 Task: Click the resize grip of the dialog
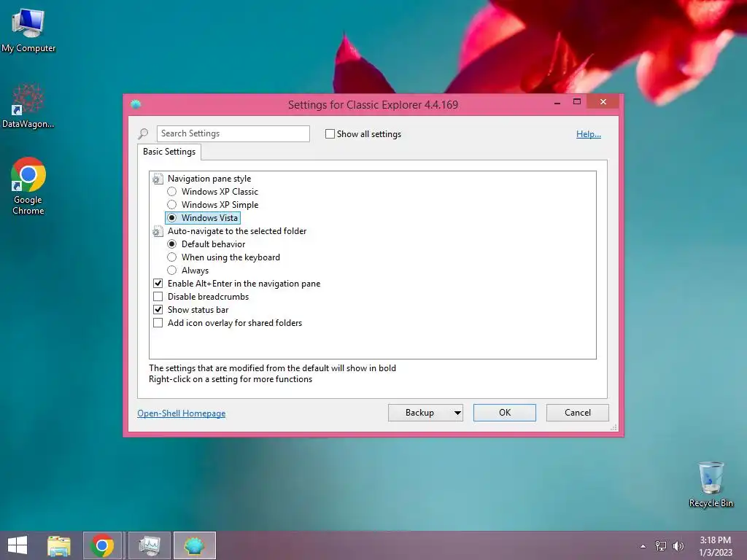tap(614, 427)
